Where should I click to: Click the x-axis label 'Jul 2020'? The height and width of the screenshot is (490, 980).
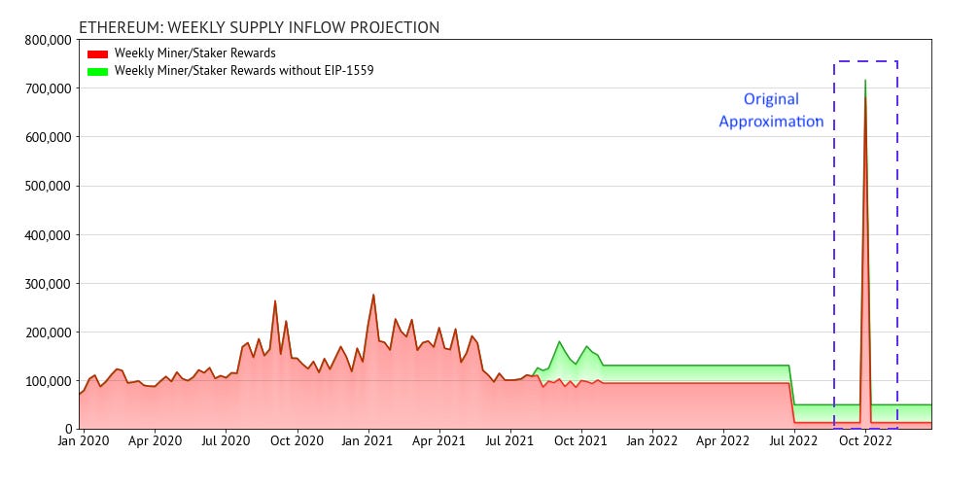226,441
